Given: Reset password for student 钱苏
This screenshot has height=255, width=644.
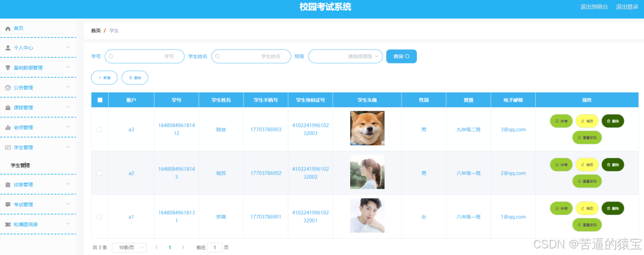Looking at the screenshot, I should 587,181.
